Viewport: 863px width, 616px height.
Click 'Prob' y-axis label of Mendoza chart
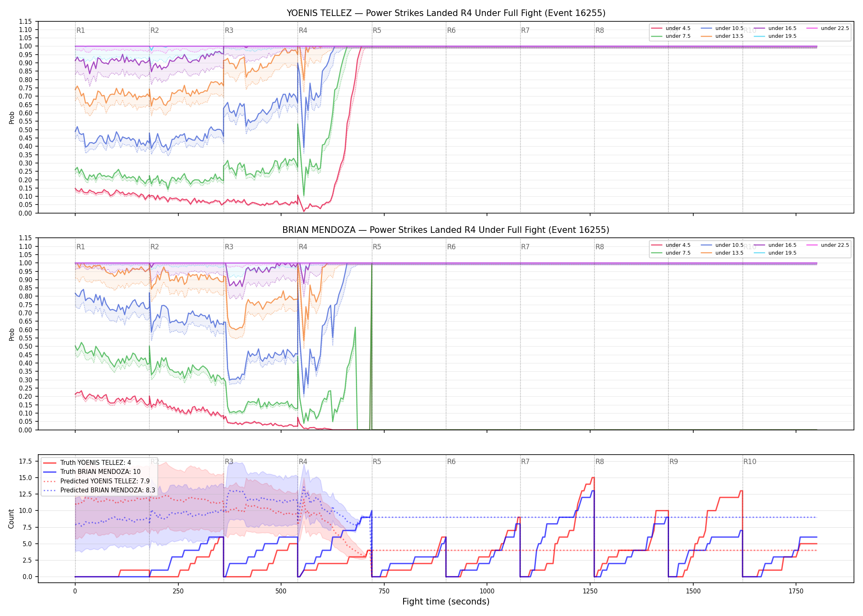click(12, 334)
